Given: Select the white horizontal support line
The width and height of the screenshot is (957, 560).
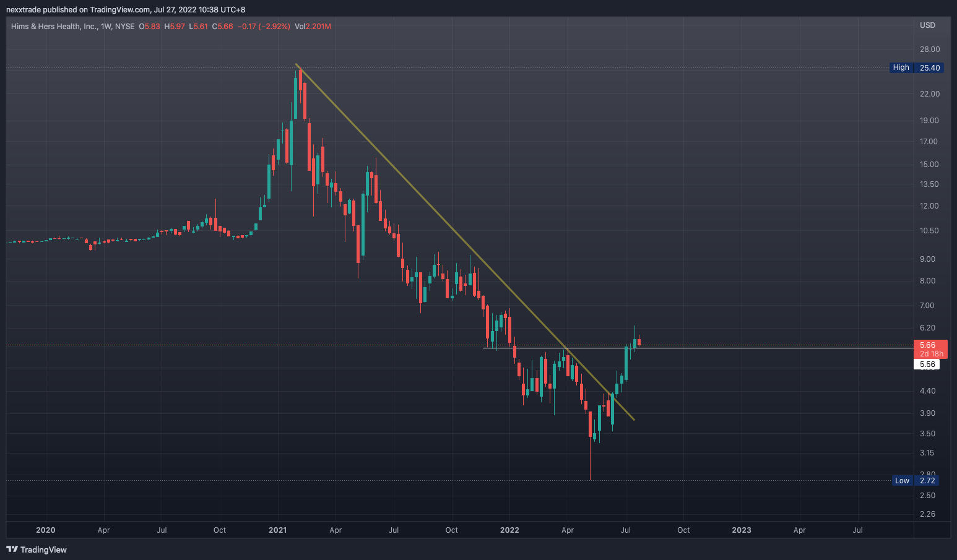Looking at the screenshot, I should [x=698, y=348].
